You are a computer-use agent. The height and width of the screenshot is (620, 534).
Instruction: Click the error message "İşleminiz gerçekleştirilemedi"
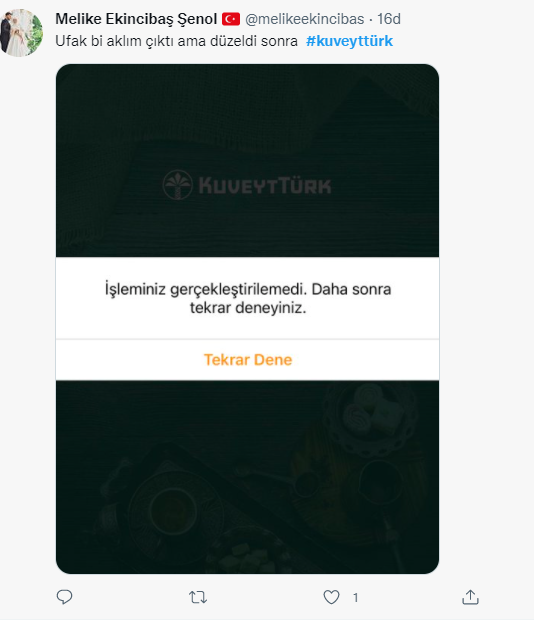point(206,289)
